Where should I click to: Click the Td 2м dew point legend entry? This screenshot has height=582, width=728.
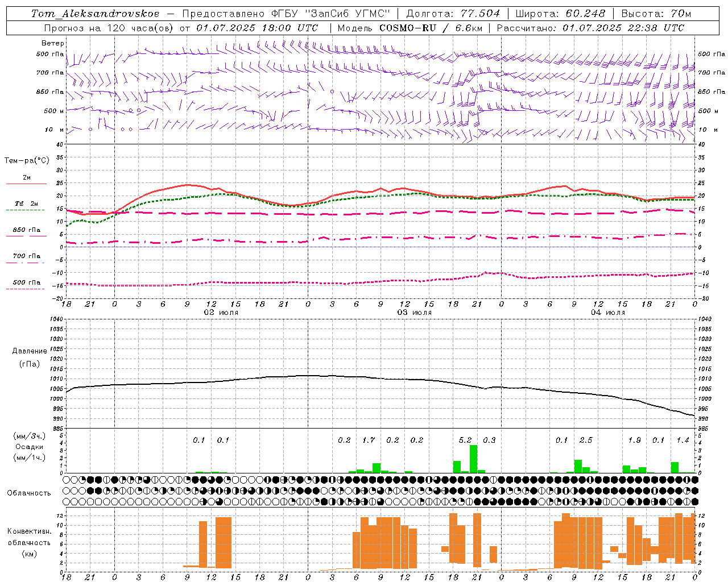coord(26,203)
